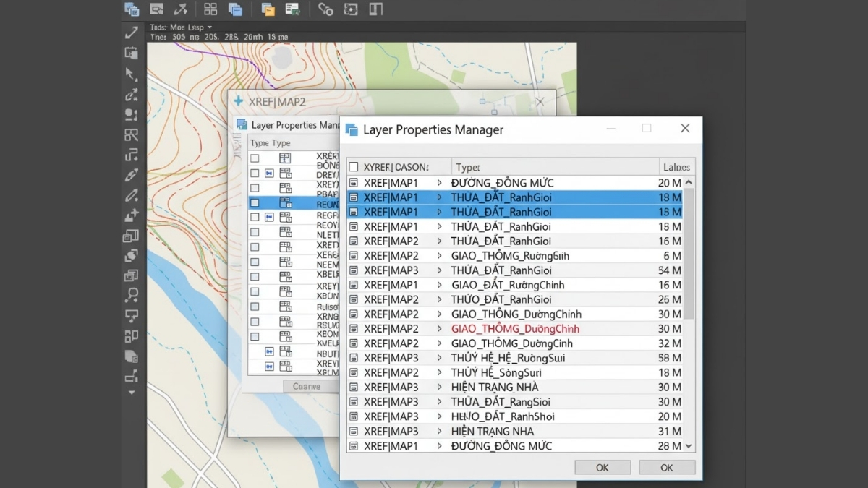Click the yellow folder layers icon in toolbar
The image size is (868, 488).
[268, 9]
